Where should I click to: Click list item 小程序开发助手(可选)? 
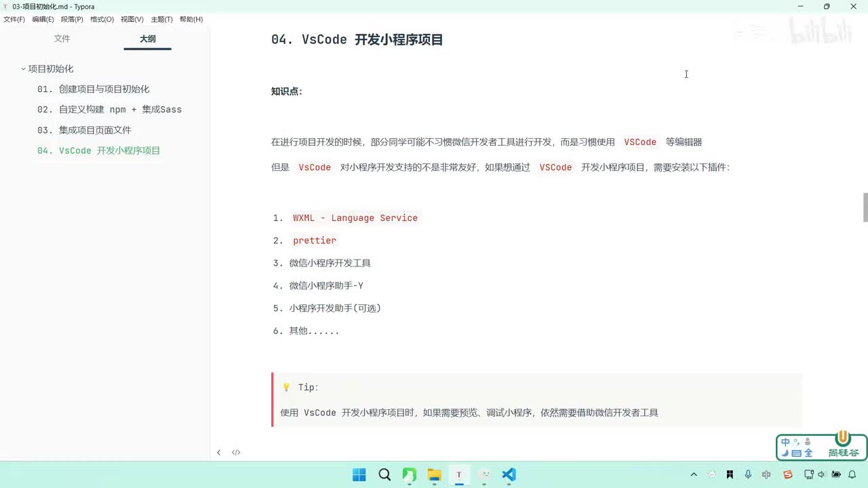tap(335, 308)
